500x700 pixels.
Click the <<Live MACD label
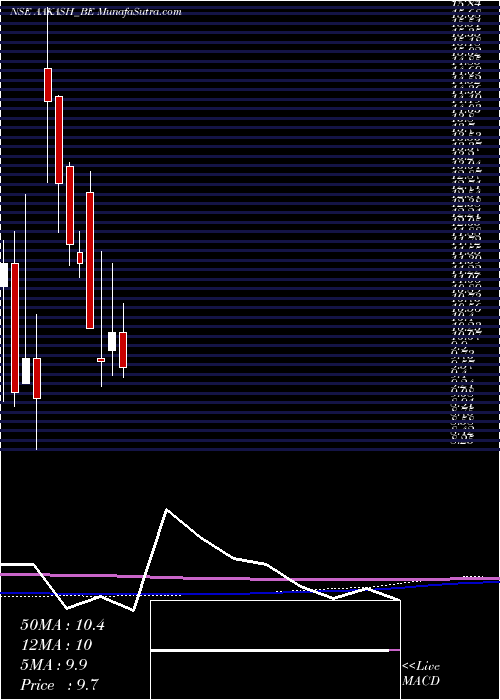point(421,674)
